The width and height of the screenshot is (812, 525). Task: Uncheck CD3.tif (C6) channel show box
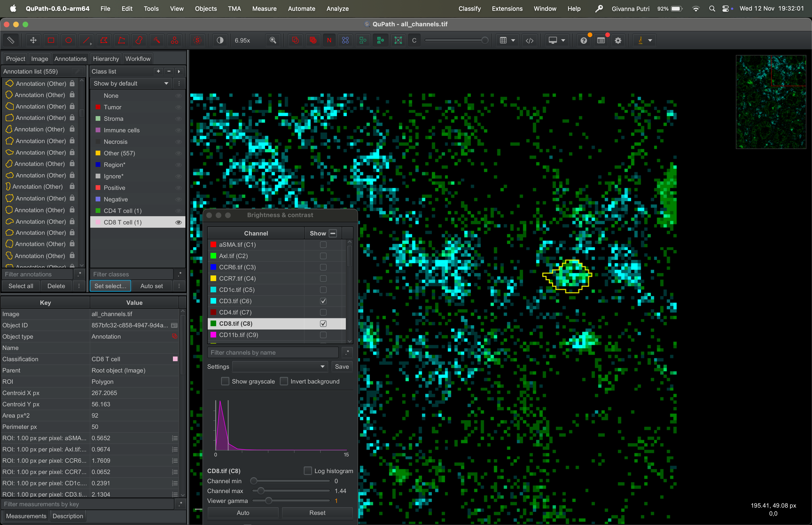pyautogui.click(x=323, y=301)
